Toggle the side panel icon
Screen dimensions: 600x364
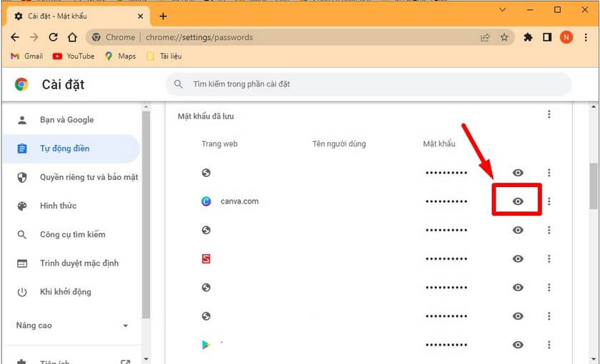point(548,37)
